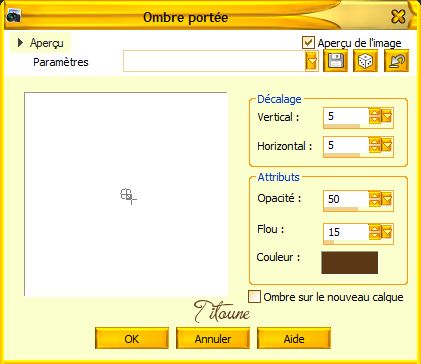
Task: Click the OK button
Action: [x=132, y=339]
